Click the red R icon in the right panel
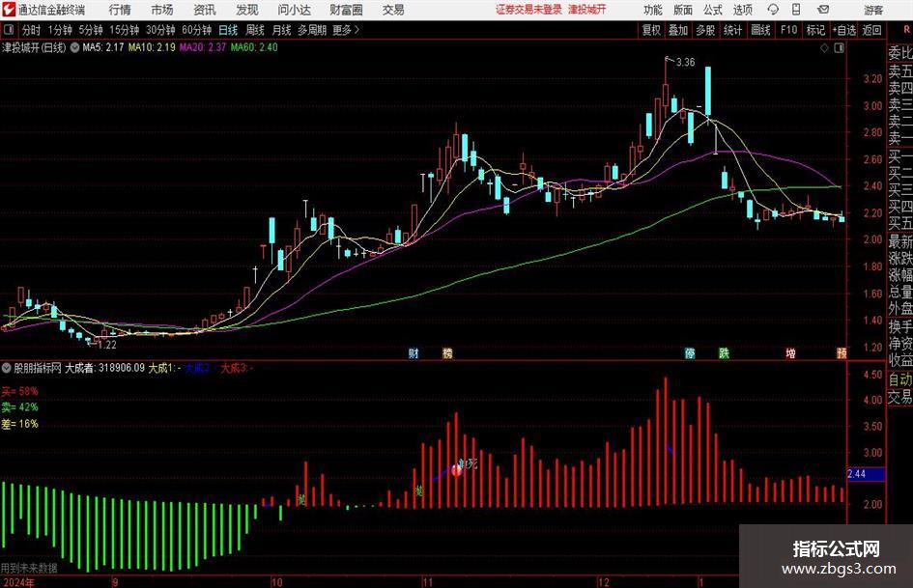 point(906,29)
